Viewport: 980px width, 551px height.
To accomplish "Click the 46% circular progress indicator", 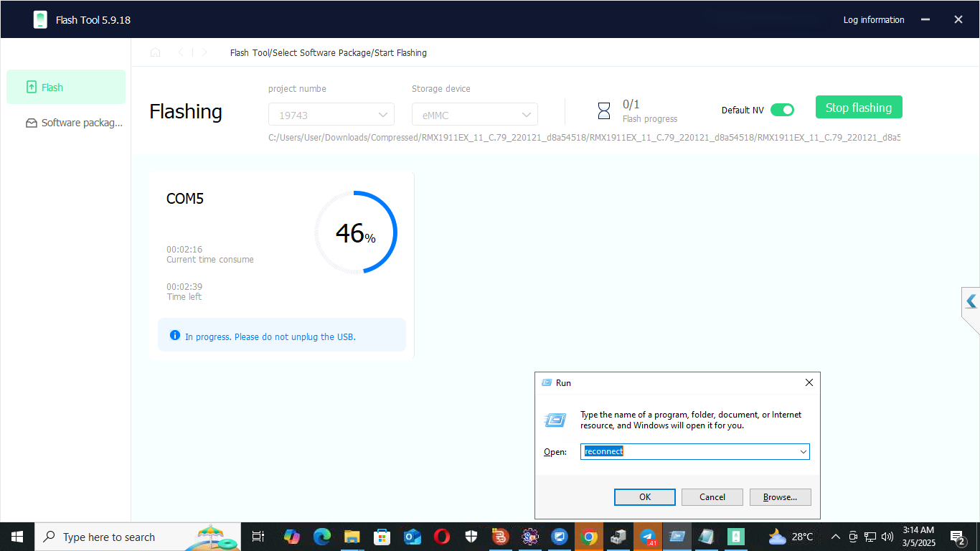I will (x=356, y=232).
